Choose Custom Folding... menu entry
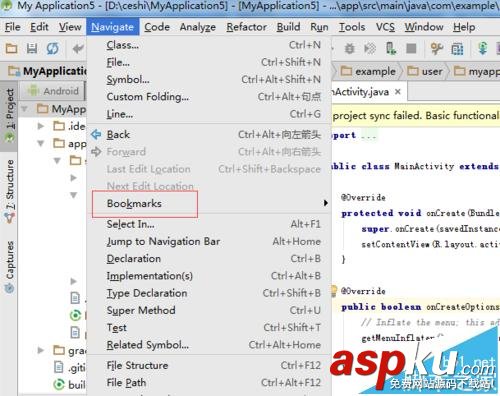The image size is (500, 396). (209, 97)
